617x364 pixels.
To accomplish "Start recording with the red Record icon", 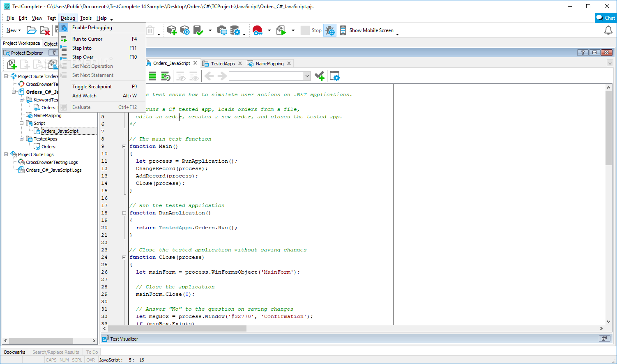I will [258, 30].
